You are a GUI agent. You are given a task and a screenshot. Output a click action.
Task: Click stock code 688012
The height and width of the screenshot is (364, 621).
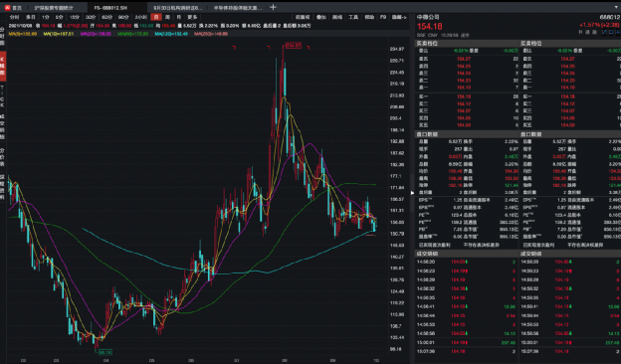[x=610, y=17]
